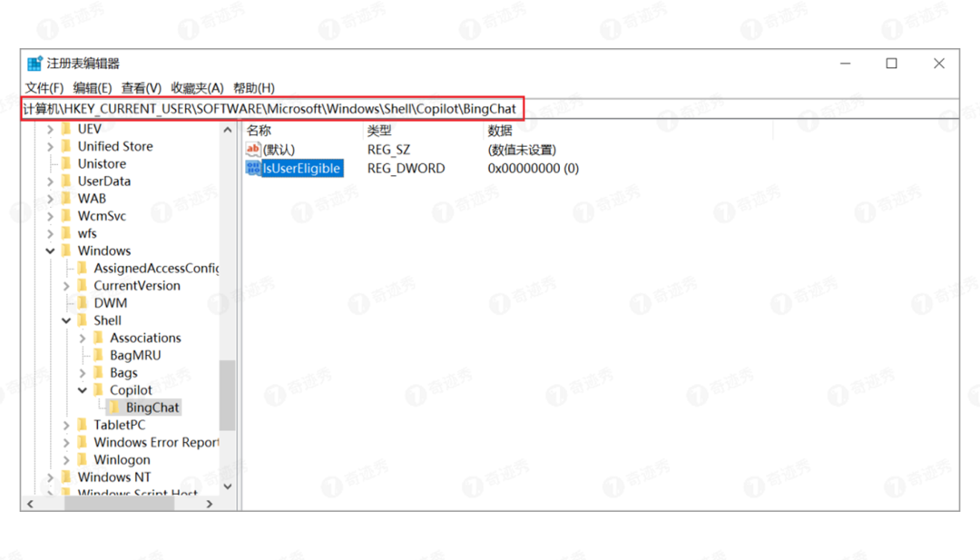980x560 pixels.
Task: Select the BingChat folder icon
Action: (115, 408)
